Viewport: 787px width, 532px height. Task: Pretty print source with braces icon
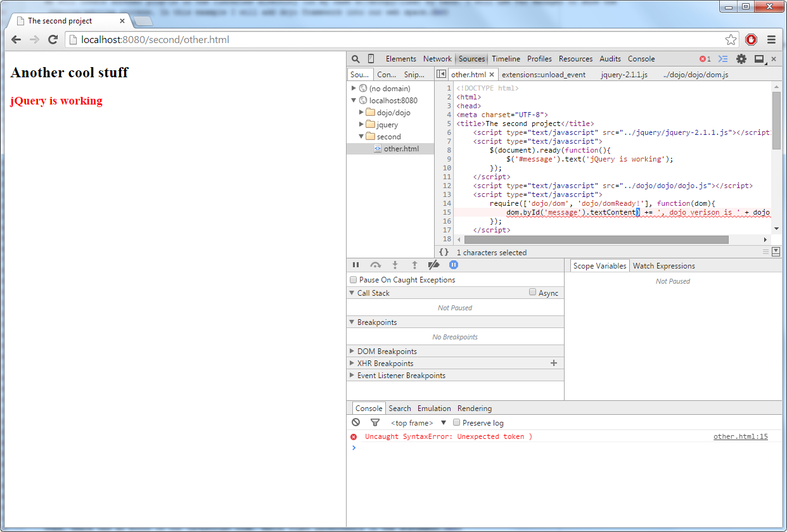tap(444, 252)
